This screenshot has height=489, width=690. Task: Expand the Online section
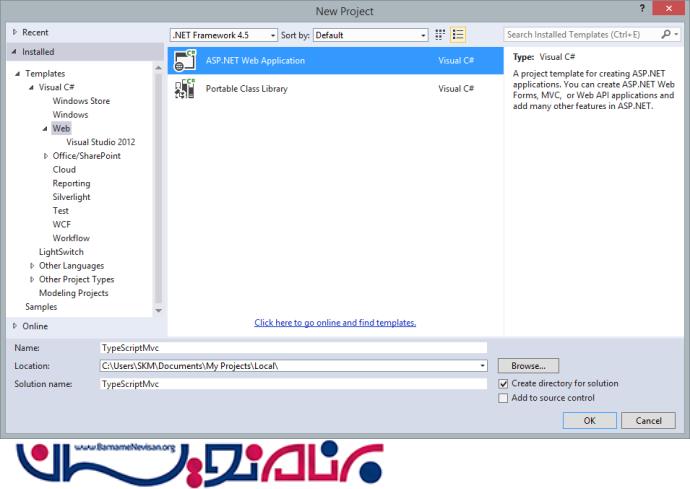tap(15, 326)
